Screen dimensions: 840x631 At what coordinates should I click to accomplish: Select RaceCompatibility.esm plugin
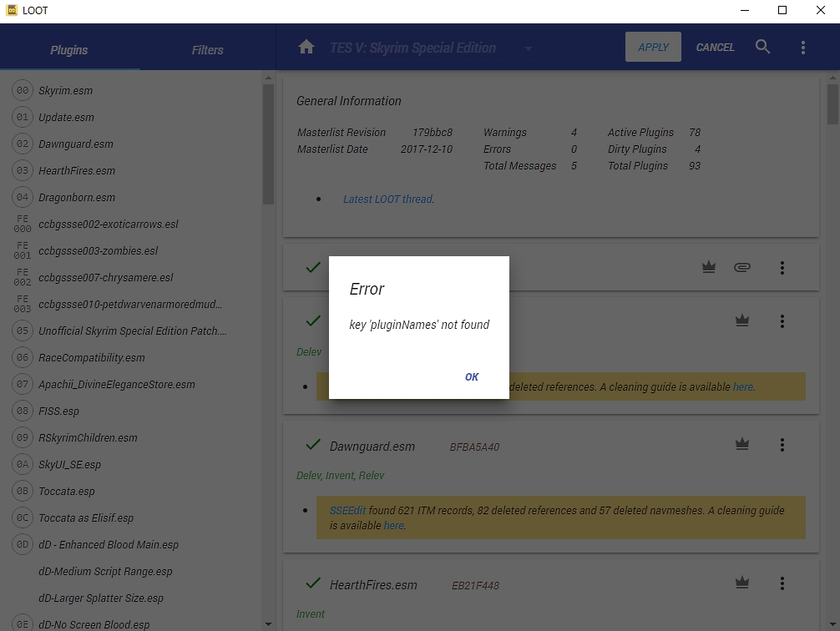point(131,358)
